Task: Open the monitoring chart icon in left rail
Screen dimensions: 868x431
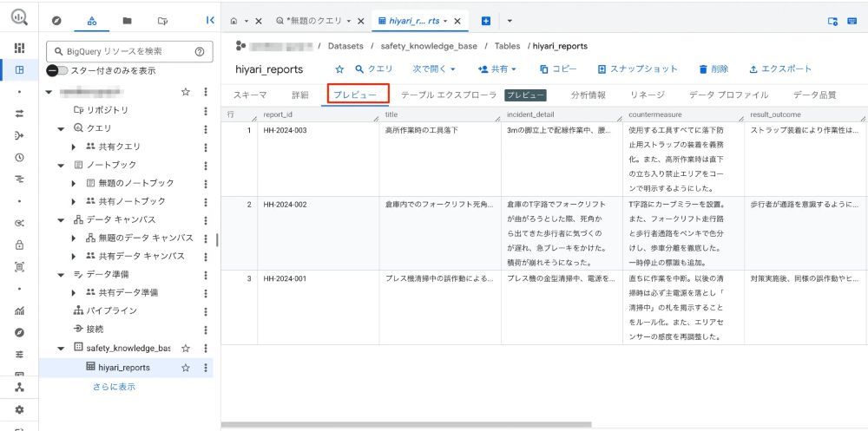Action: click(19, 311)
